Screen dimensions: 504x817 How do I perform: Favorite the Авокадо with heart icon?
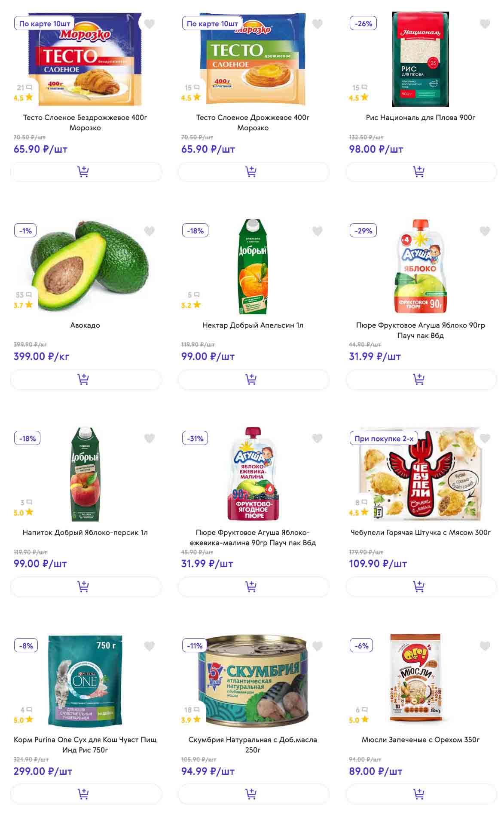click(149, 231)
